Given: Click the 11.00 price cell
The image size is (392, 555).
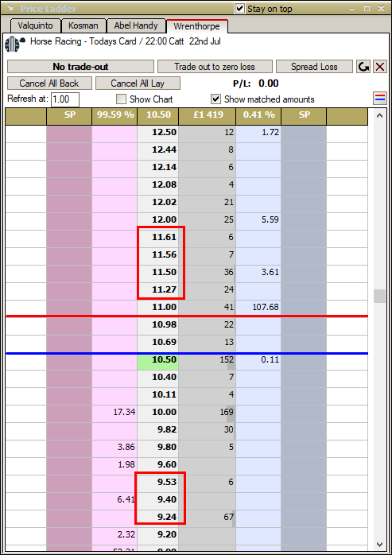Looking at the screenshot, I should (x=158, y=307).
